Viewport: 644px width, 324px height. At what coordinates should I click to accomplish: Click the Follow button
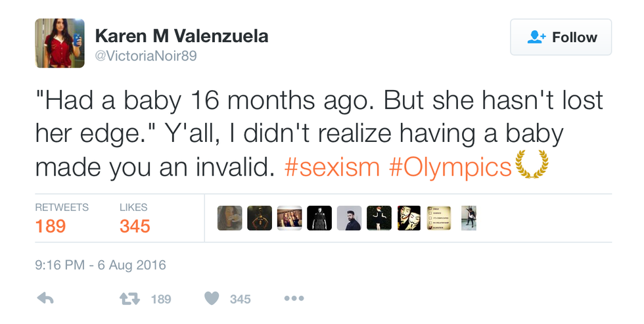tap(561, 37)
